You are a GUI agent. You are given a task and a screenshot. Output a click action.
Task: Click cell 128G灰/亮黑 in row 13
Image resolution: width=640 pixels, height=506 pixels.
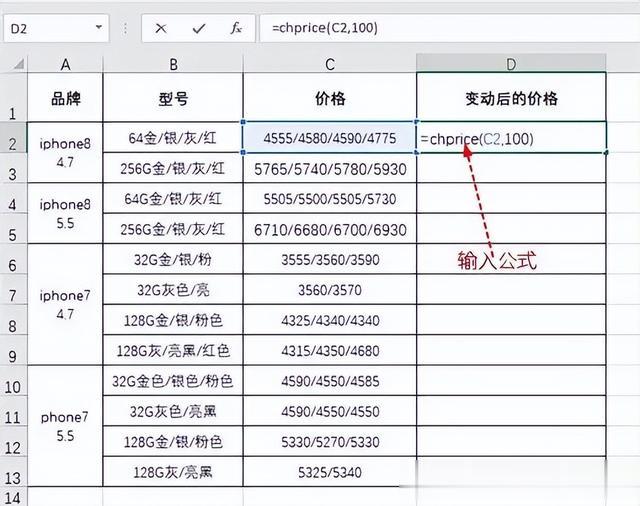[x=173, y=472]
